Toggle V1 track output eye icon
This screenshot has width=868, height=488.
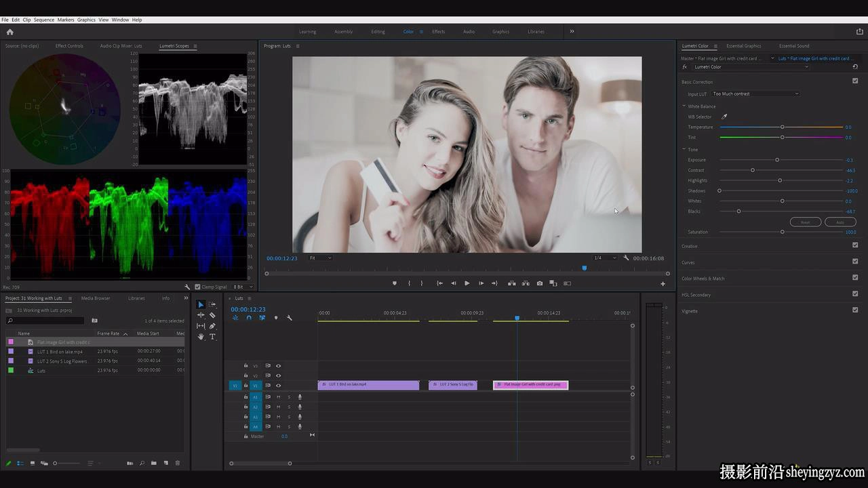[x=278, y=385]
